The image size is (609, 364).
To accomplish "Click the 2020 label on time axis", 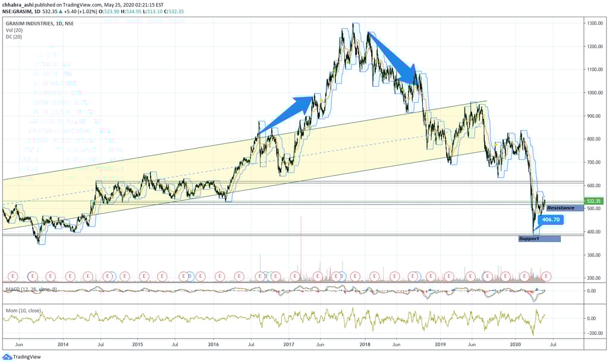I will tap(516, 344).
